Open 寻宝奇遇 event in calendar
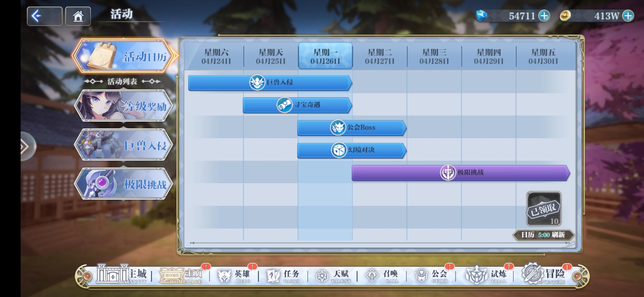 (x=297, y=105)
